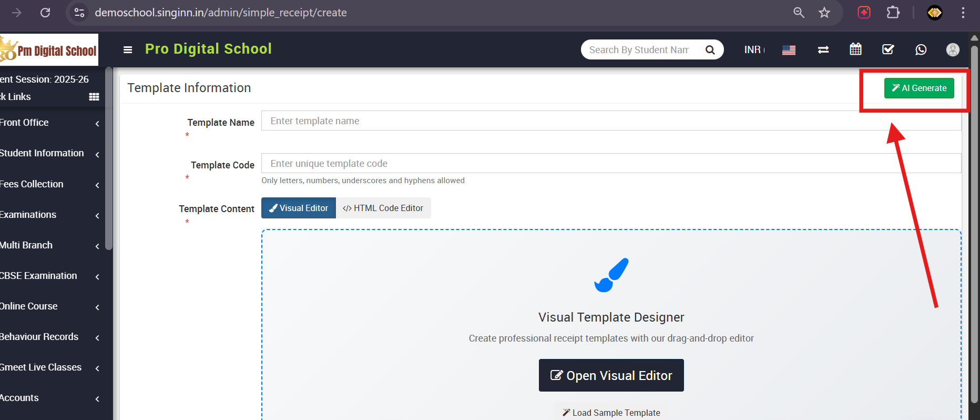Click the search magnifier icon

click(710, 49)
